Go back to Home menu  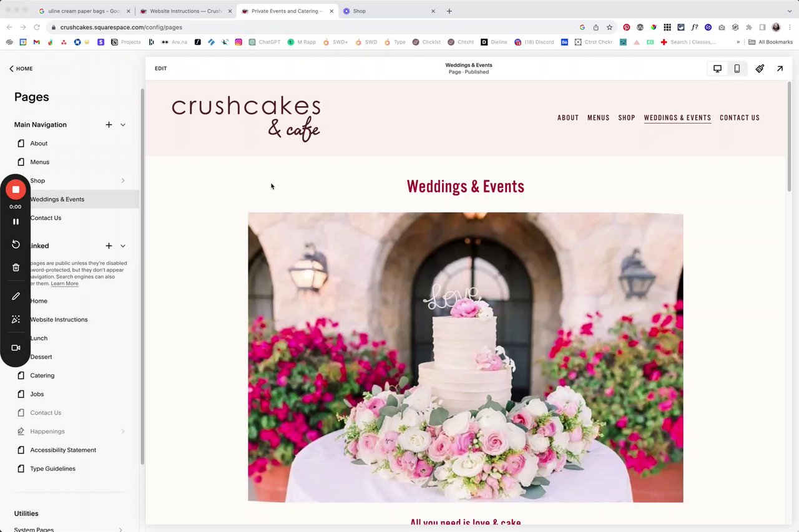pos(21,69)
